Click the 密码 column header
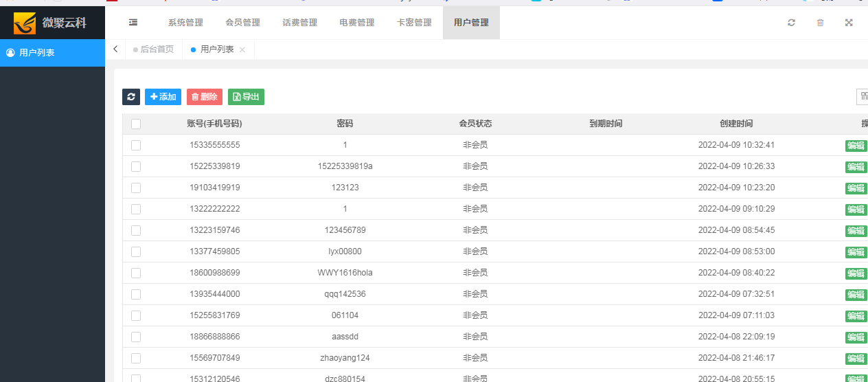 coord(345,124)
